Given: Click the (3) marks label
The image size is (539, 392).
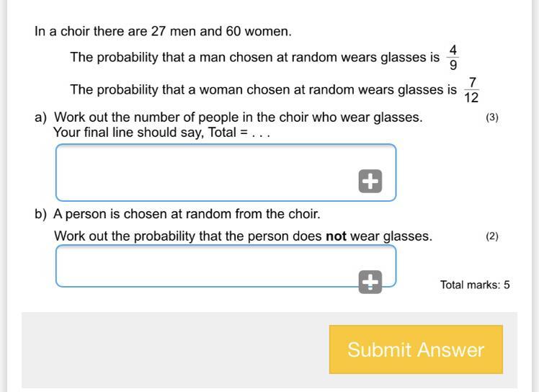Looking at the screenshot, I should [x=492, y=117].
